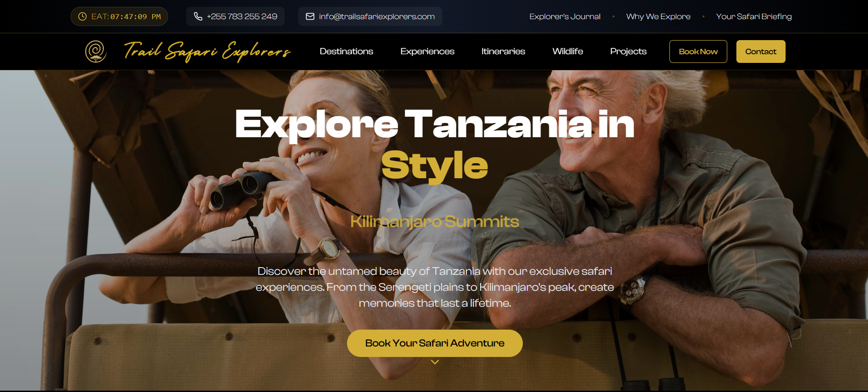Open Why We Explore link

pyautogui.click(x=658, y=16)
